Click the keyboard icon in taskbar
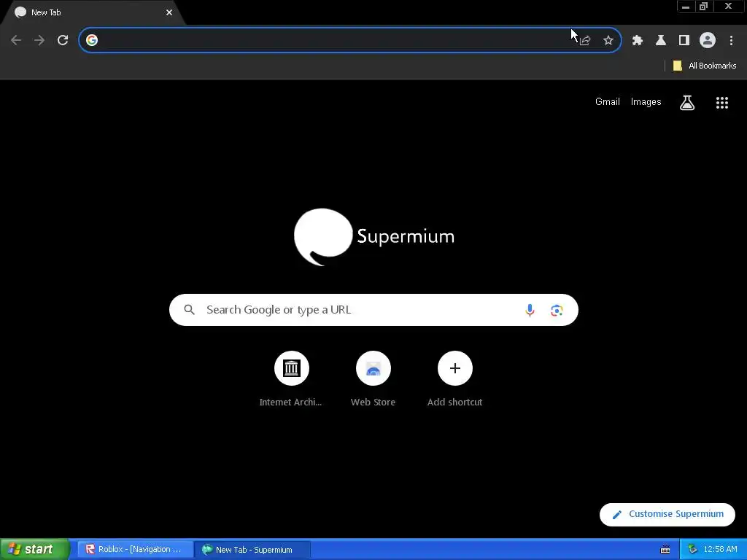The image size is (747, 560). click(665, 550)
